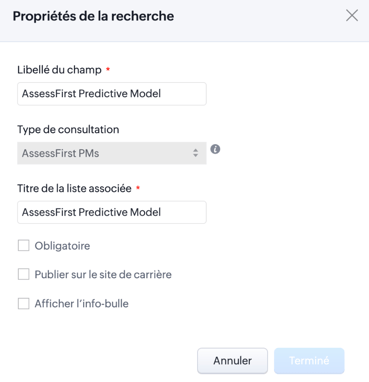Close the Propriétés de la recherche dialog

tap(352, 16)
